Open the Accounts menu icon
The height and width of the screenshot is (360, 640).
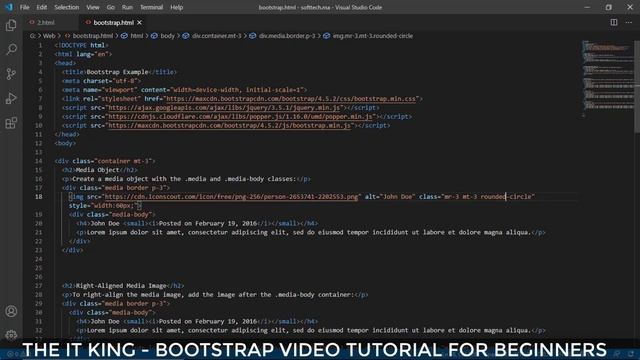11,311
